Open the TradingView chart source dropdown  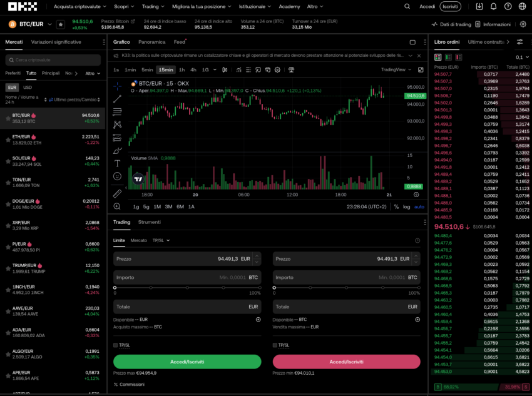tap(396, 70)
